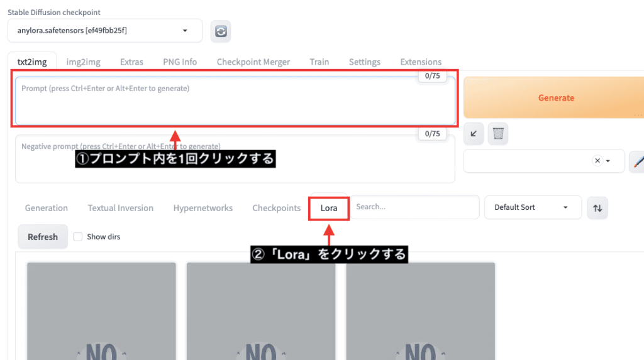644x360 pixels.
Task: Go to the Train tab
Action: 319,62
